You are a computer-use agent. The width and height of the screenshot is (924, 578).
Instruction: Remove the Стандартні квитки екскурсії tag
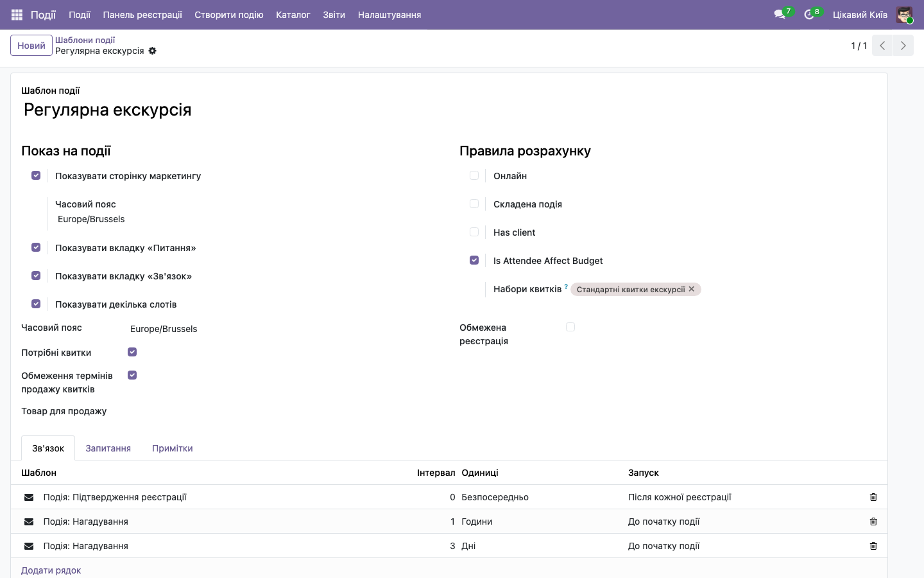click(692, 289)
